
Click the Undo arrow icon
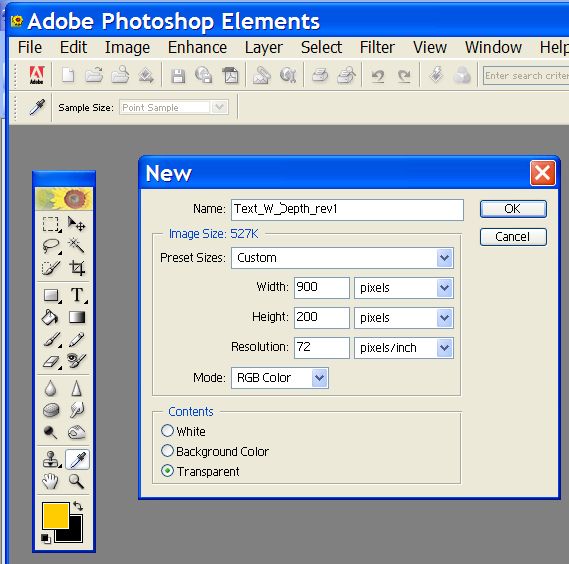click(378, 76)
